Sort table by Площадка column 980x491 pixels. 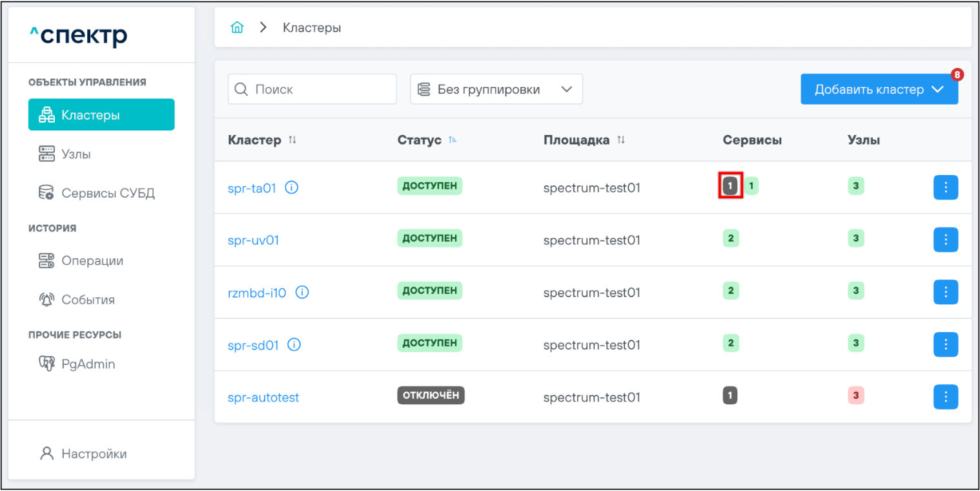[x=621, y=140]
